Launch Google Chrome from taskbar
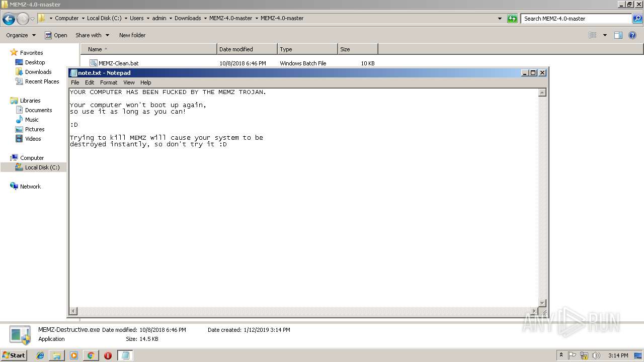644x362 pixels. [91, 355]
